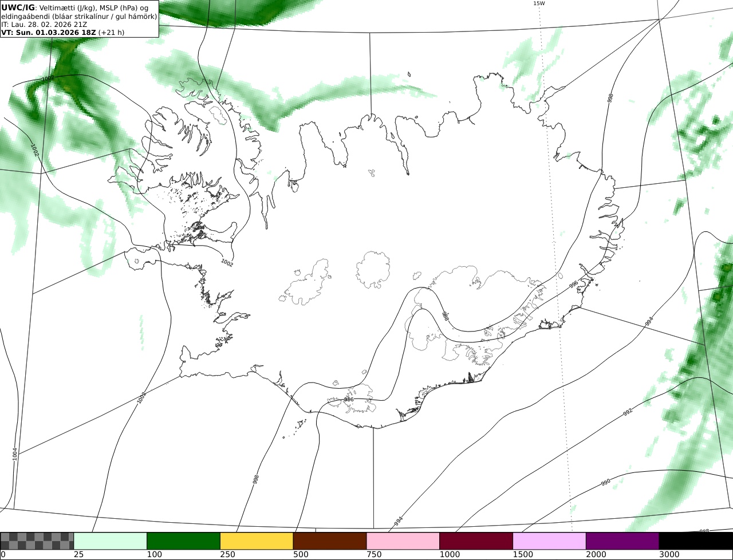Pick the purple 2000–3000 legend swatch

[622, 541]
